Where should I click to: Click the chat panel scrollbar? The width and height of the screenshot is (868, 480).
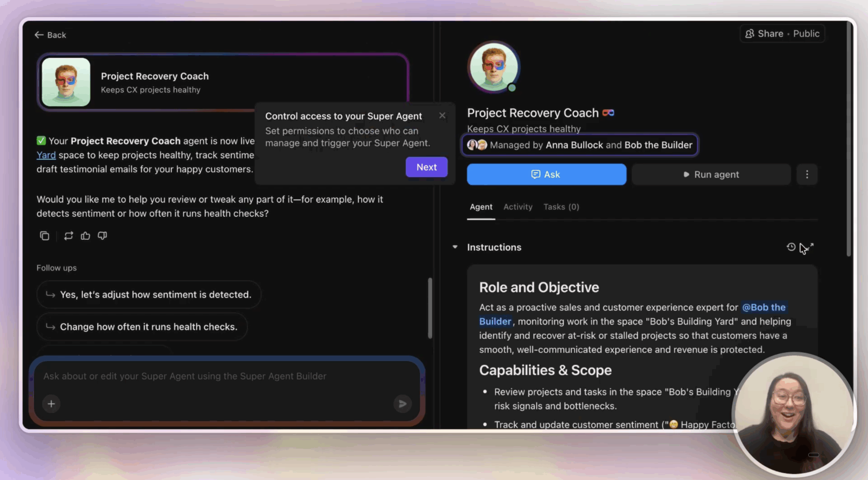click(x=430, y=308)
